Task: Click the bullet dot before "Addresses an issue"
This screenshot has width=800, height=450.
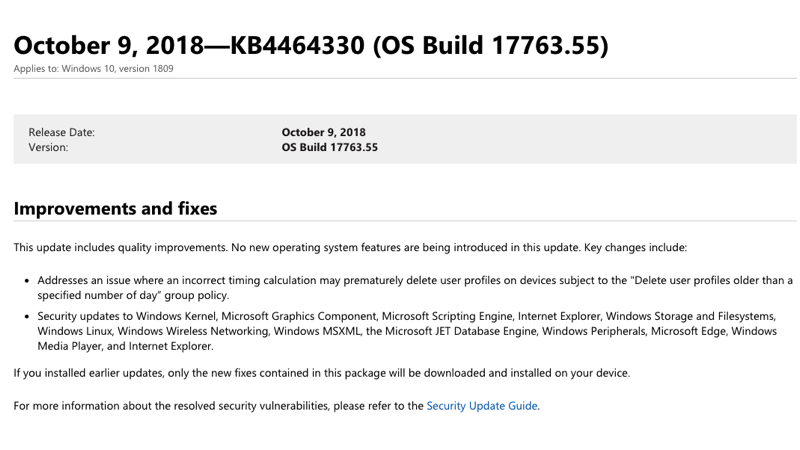Action: tap(27, 281)
